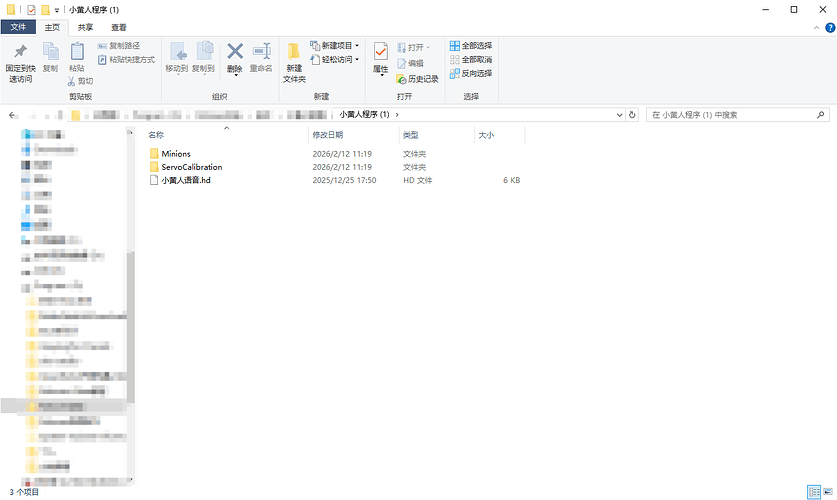Viewport: 837px width, 500px height.
Task: Click the Minions folder icon
Action: 154,154
